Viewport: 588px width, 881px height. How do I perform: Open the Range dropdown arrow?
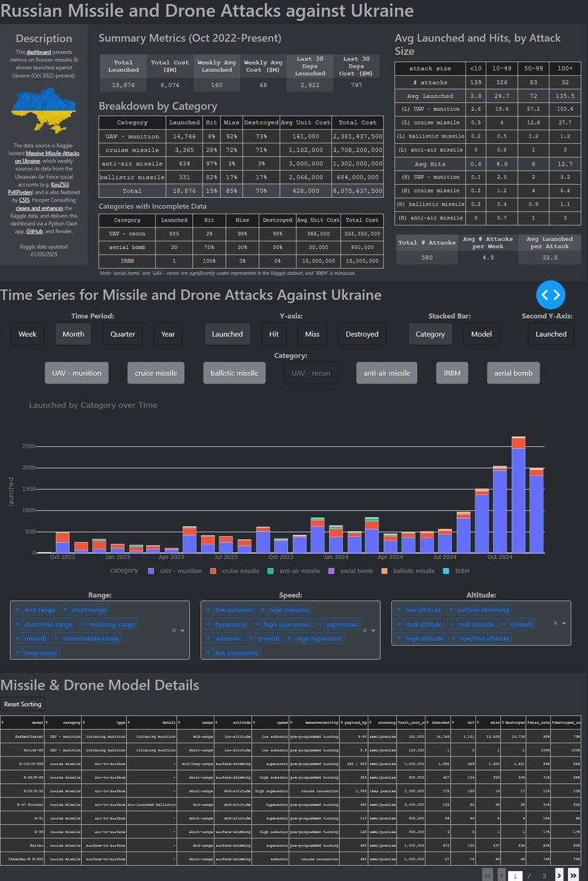[x=182, y=631]
